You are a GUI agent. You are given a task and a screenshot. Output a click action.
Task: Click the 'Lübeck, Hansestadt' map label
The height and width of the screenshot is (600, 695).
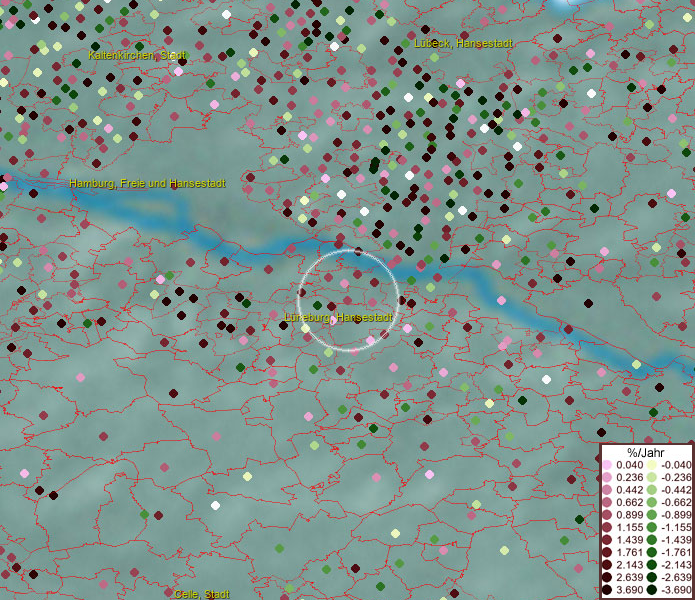(x=463, y=43)
